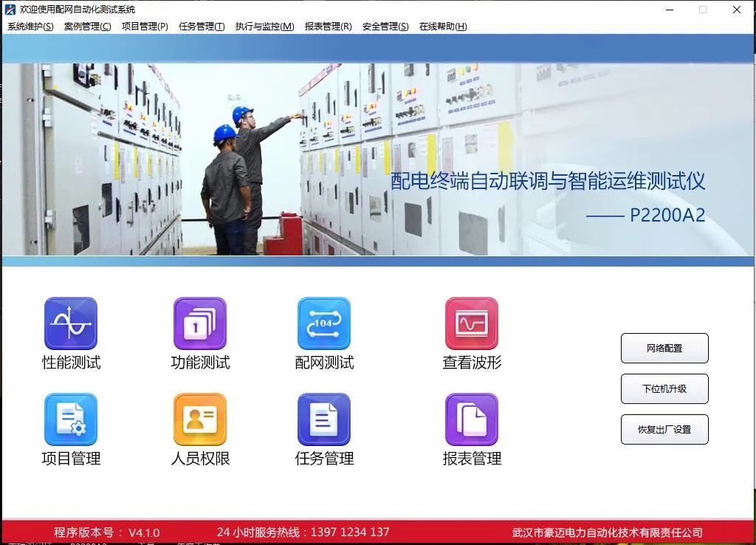Open the 任务管理(T) menu
Image resolution: width=756 pixels, height=545 pixels.
(202, 27)
